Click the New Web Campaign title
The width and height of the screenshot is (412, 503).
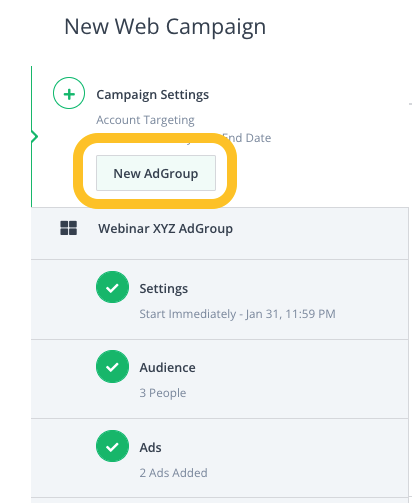click(x=165, y=26)
